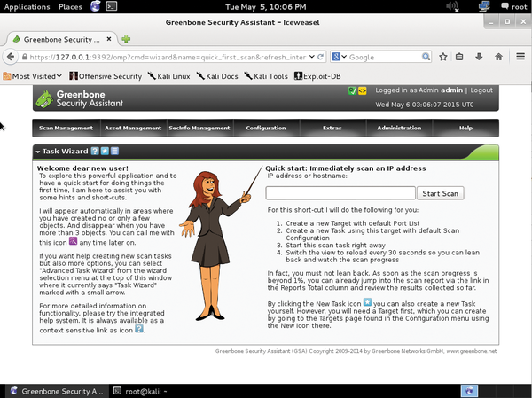Open the Offensive Security bookmark
532x398 pixels.
106,76
